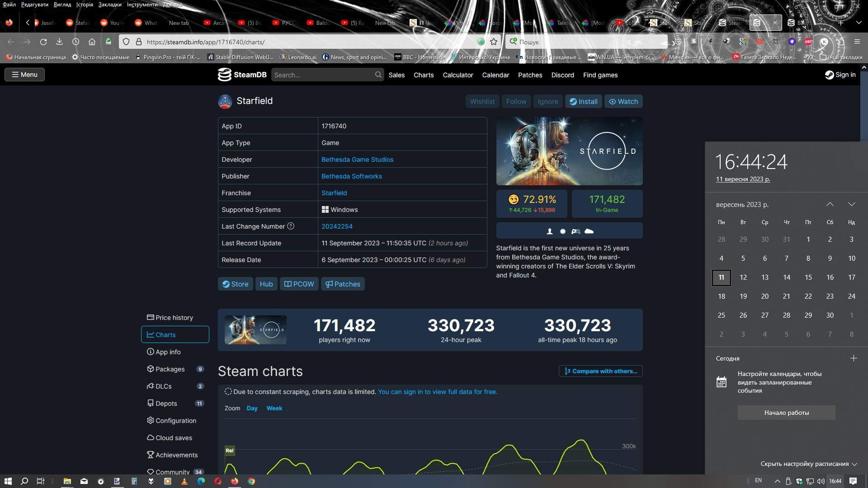Click the Bethesda Softworks publisher link
The image size is (868, 488).
352,176
